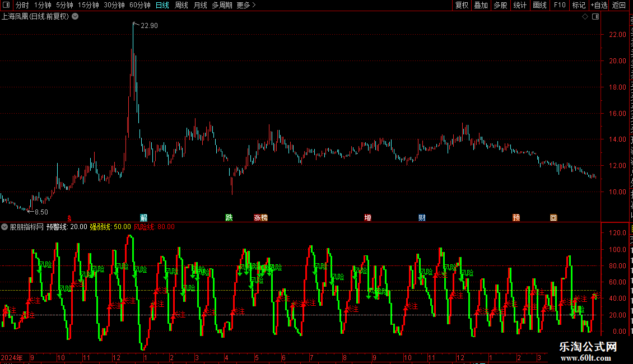Click the 股朋指标网 indicator name

[27, 227]
